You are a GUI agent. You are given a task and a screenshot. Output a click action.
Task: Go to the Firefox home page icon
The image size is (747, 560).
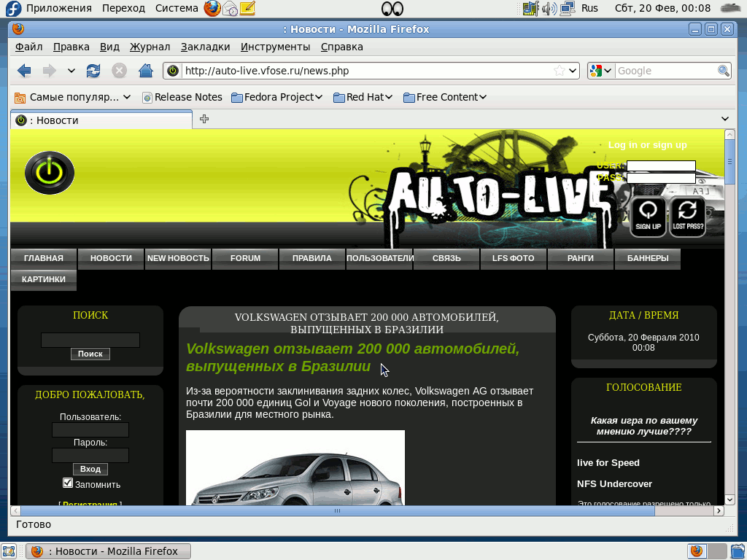click(x=146, y=71)
